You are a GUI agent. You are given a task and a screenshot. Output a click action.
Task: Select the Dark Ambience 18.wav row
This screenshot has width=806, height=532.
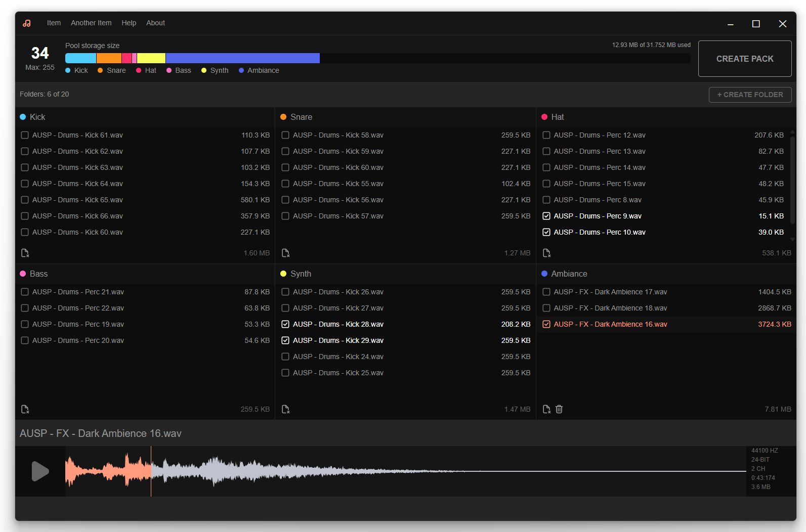click(x=666, y=308)
